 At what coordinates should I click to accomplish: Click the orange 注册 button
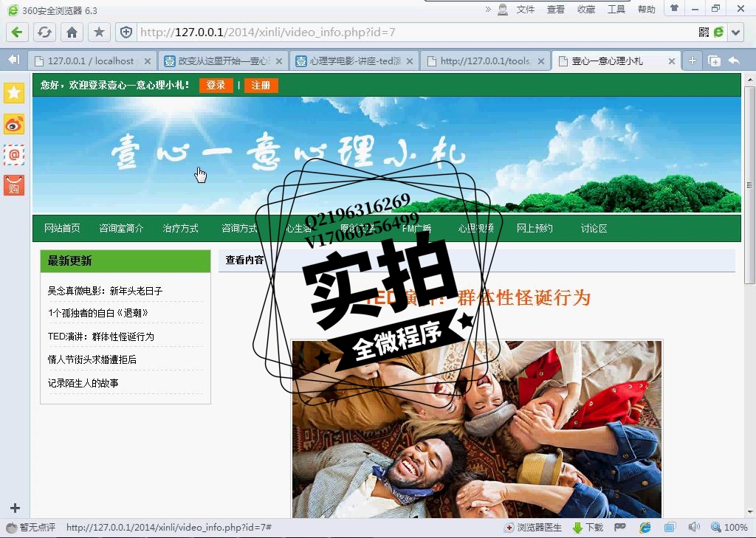(x=261, y=86)
